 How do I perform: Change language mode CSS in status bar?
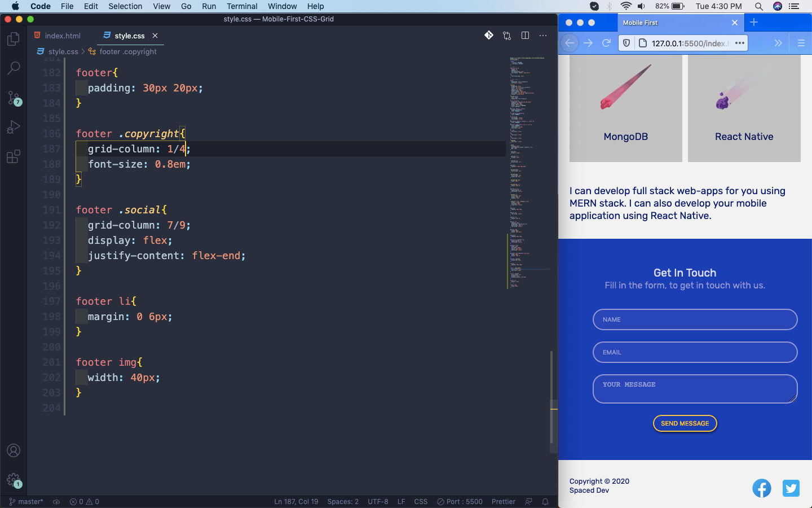(x=421, y=501)
